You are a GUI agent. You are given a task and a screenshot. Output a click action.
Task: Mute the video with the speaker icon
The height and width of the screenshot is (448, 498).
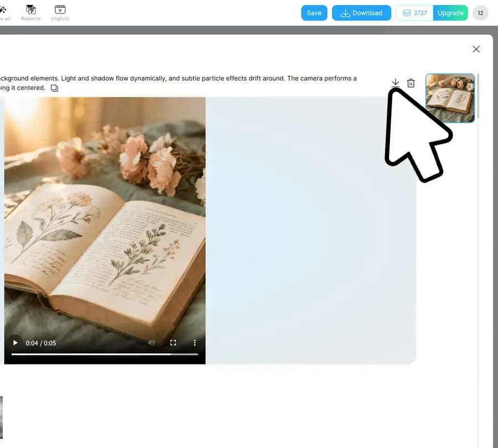tap(152, 343)
